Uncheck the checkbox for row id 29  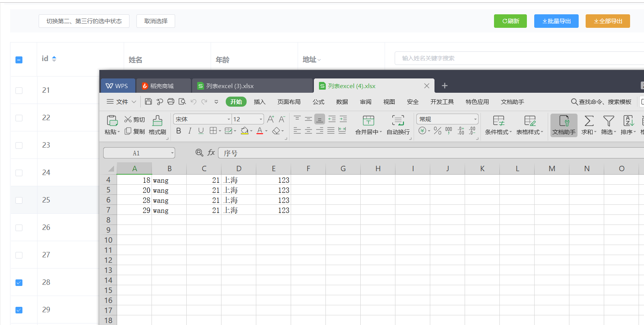(19, 310)
